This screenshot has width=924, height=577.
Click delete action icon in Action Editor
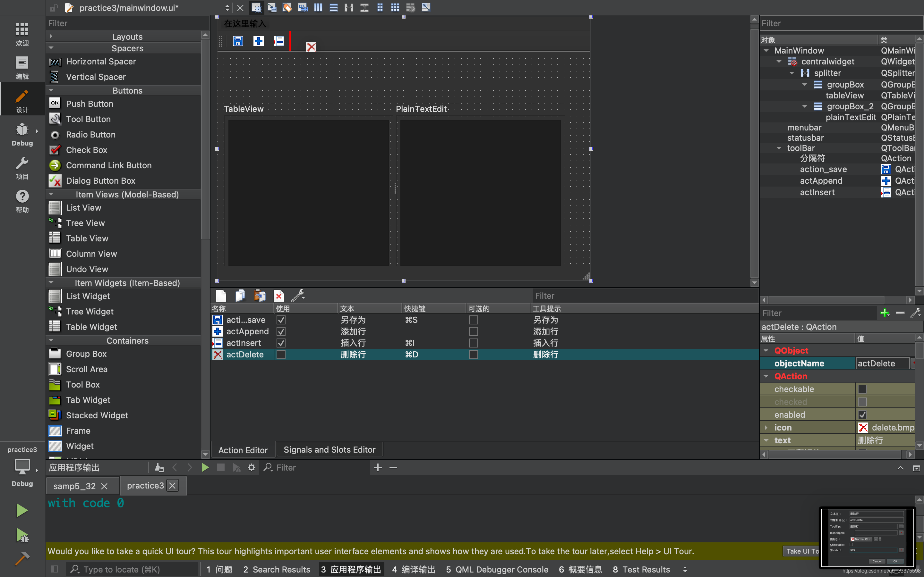[279, 296]
